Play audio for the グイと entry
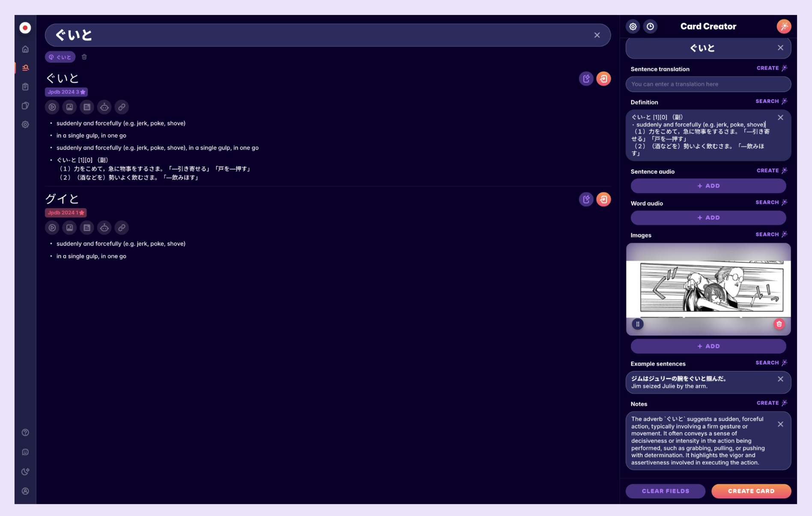The image size is (812, 516). (x=52, y=228)
